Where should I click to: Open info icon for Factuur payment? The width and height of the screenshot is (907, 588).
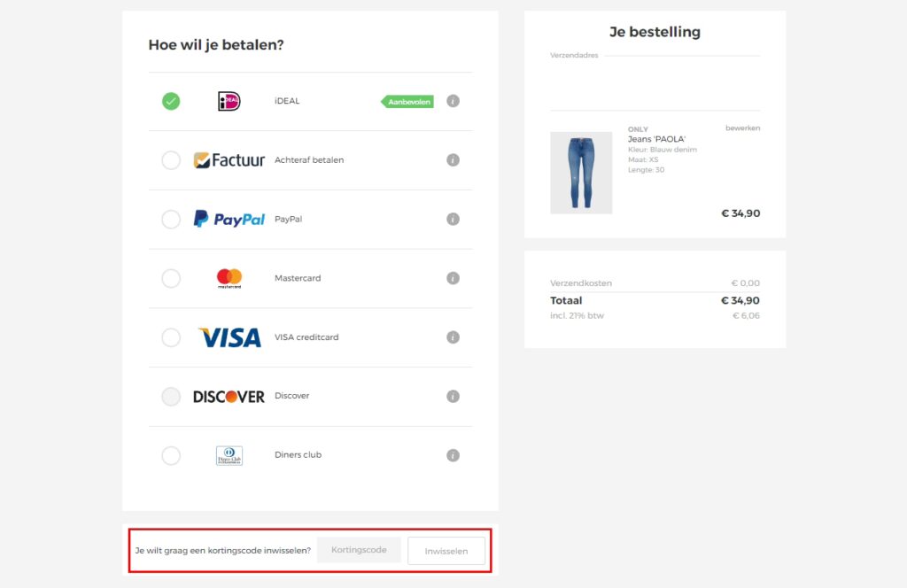453,160
